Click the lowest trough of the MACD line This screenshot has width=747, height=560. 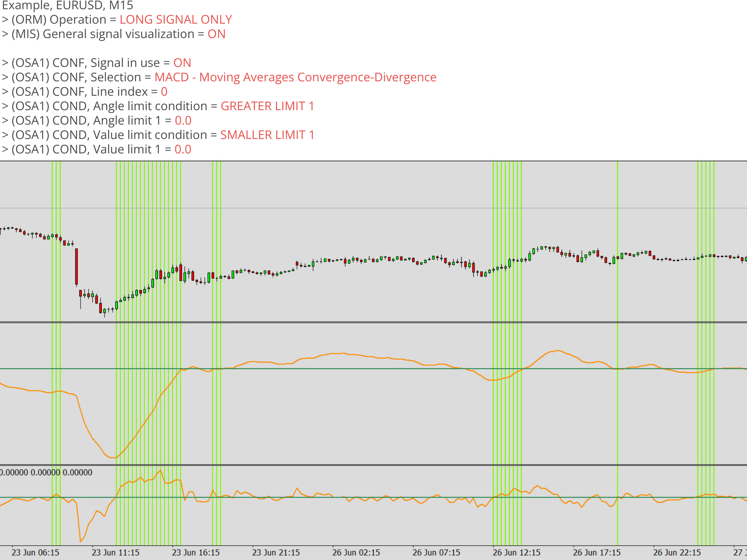click(113, 457)
